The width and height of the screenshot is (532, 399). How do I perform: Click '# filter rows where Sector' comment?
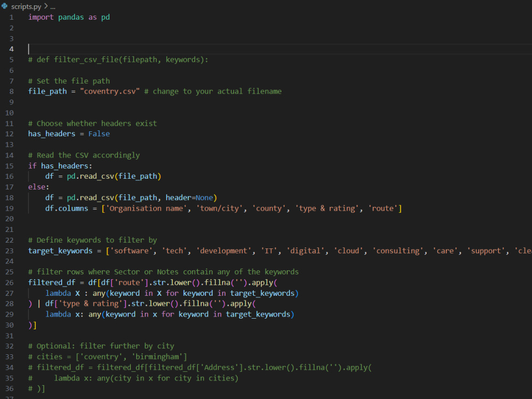click(163, 272)
